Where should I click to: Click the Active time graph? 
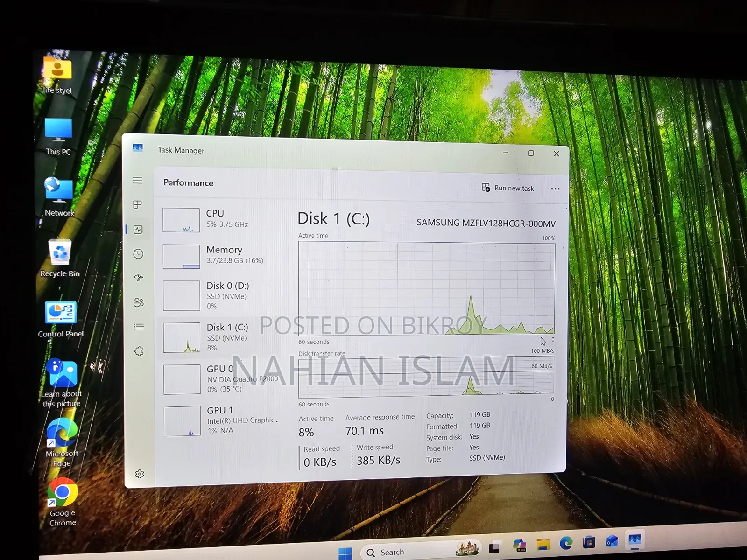427,288
